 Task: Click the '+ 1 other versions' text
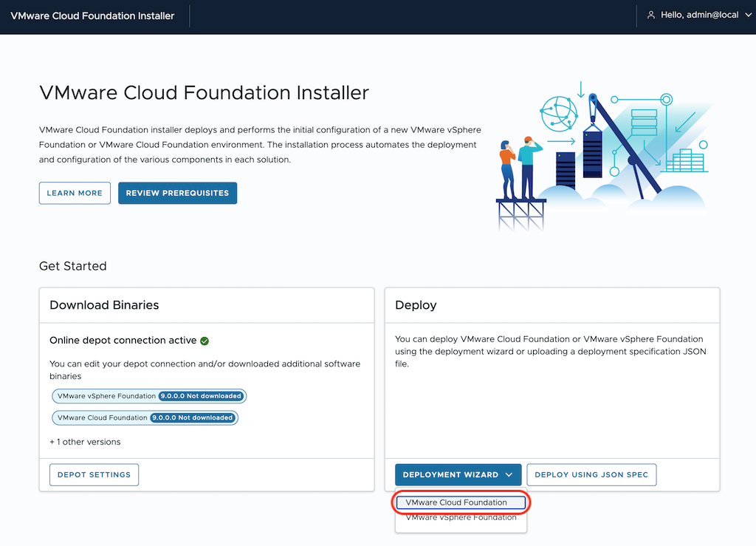point(85,442)
